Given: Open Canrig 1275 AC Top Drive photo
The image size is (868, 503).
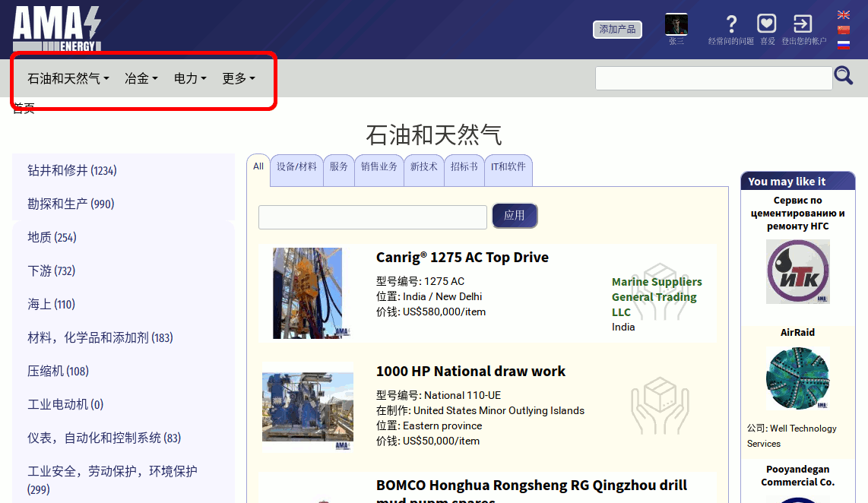Looking at the screenshot, I should point(307,293).
